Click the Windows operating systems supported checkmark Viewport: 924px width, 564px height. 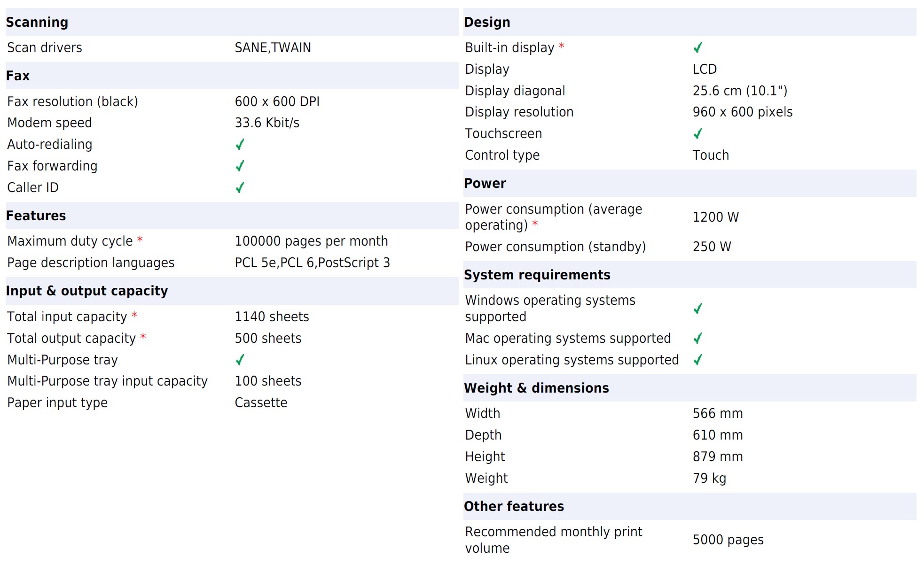point(698,309)
